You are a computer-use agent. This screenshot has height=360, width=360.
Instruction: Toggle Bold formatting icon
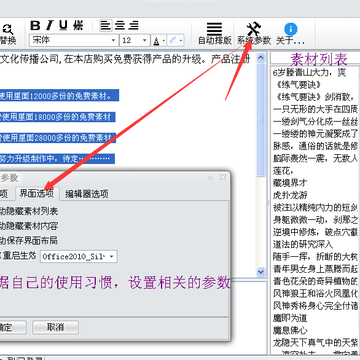tap(35, 25)
